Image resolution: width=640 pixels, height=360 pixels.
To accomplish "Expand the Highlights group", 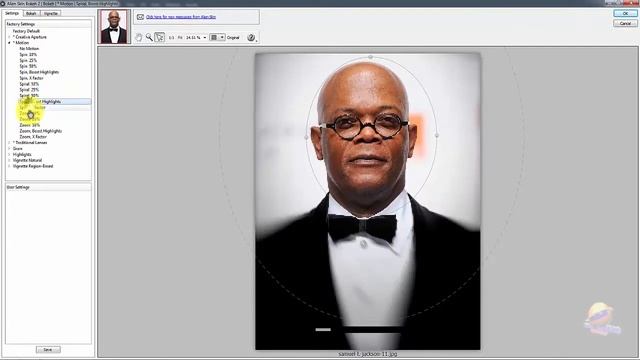I will [9, 155].
